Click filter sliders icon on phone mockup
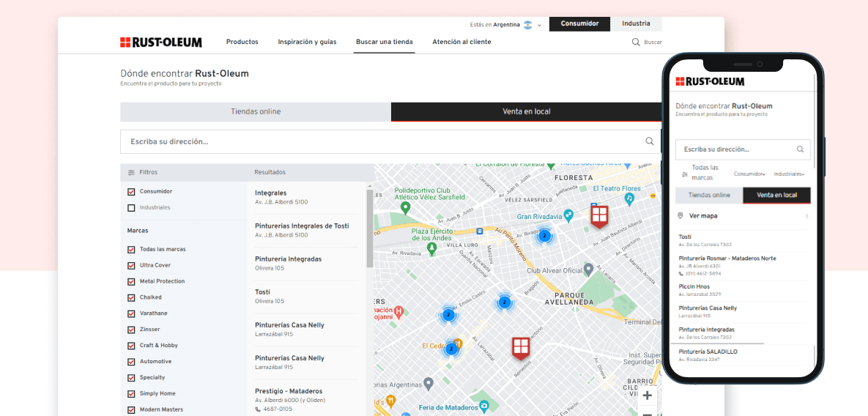Screen dimensions: 868x416 tap(686, 174)
